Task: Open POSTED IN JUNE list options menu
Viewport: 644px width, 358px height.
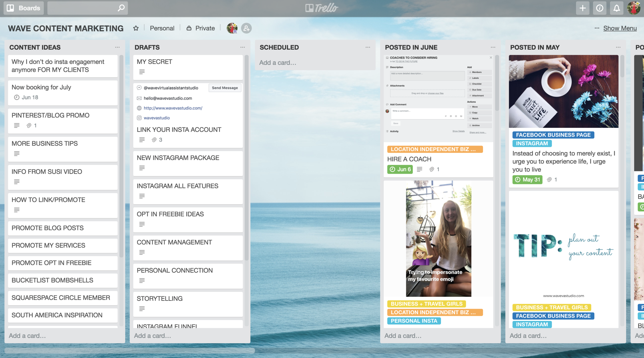Action: pos(493,47)
